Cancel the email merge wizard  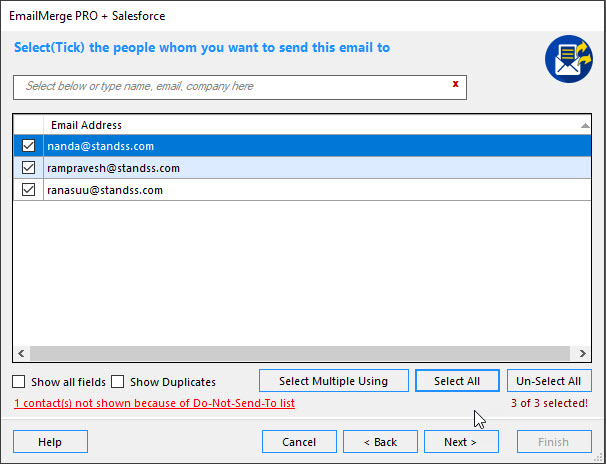tap(299, 442)
